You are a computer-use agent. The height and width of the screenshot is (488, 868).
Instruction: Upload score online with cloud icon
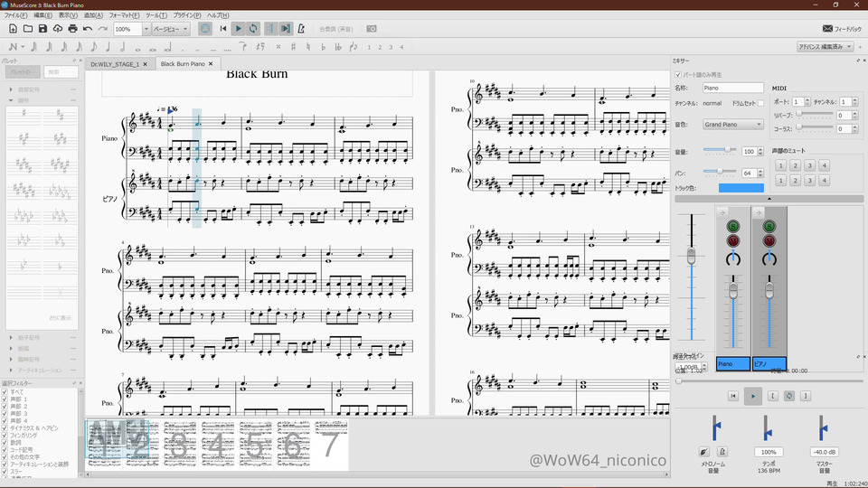pos(58,29)
